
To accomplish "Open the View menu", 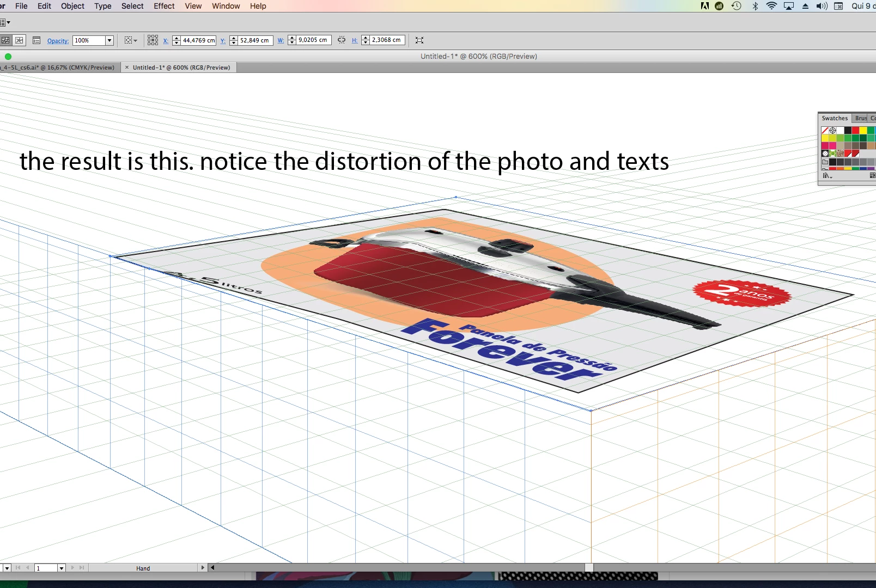I will [x=193, y=6].
